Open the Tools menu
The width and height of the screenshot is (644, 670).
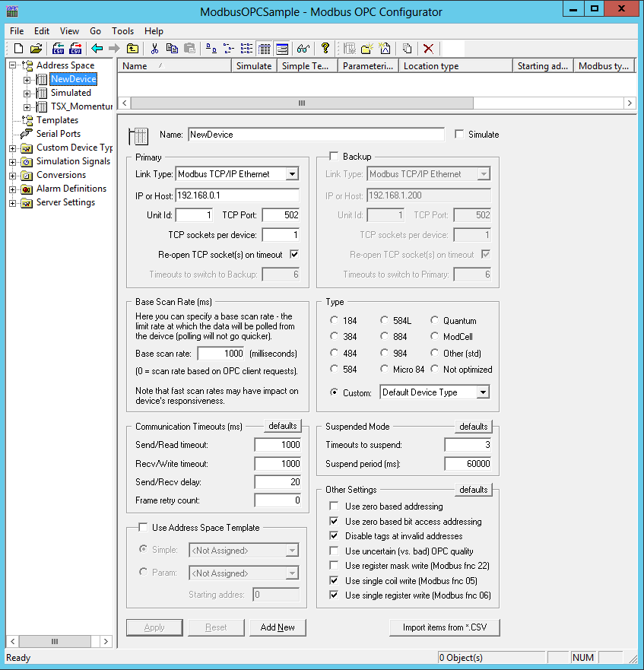coord(122,31)
